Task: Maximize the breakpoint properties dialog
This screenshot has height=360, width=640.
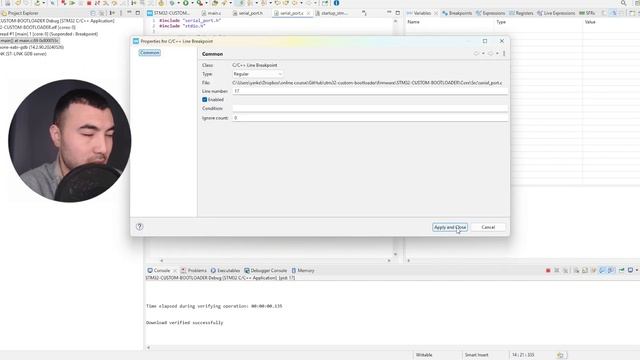Action: [x=485, y=41]
